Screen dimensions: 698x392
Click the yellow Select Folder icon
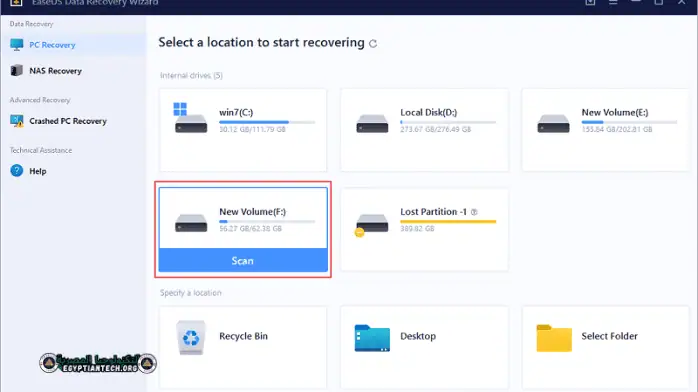click(554, 338)
